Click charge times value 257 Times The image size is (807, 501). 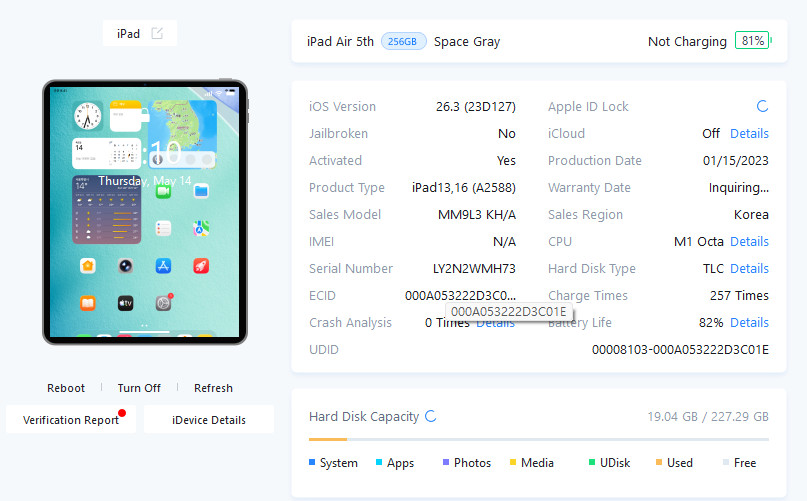click(x=739, y=296)
